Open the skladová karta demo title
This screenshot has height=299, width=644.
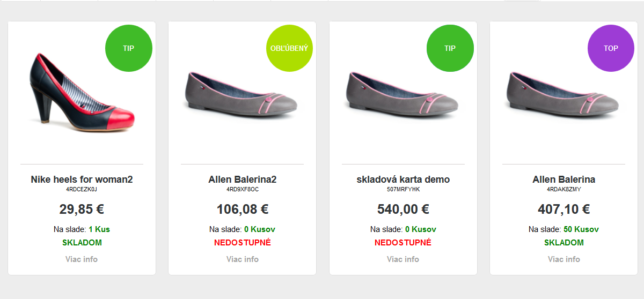(x=403, y=180)
